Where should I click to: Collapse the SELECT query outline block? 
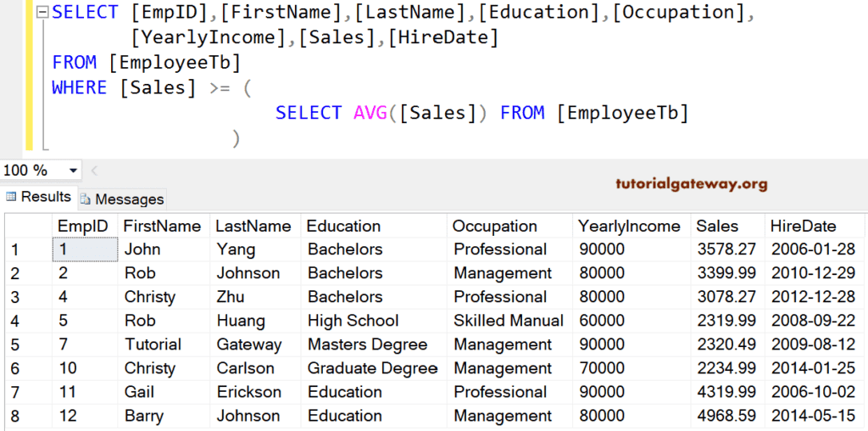click(x=43, y=14)
